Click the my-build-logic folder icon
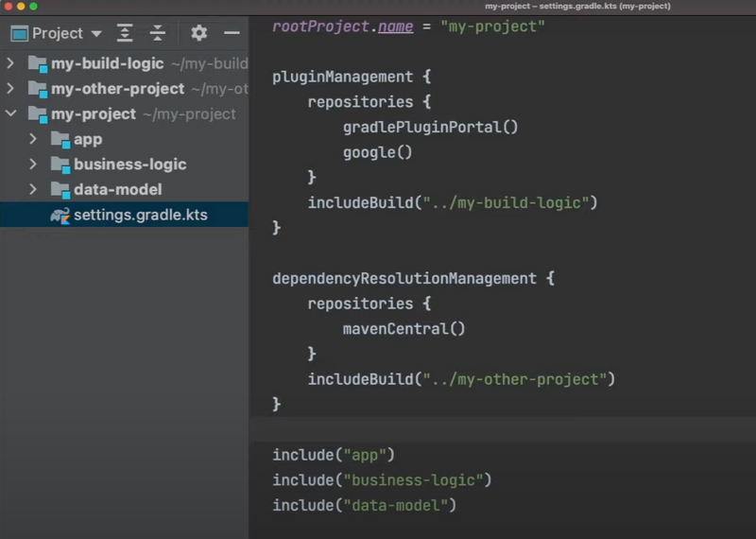 [x=38, y=63]
